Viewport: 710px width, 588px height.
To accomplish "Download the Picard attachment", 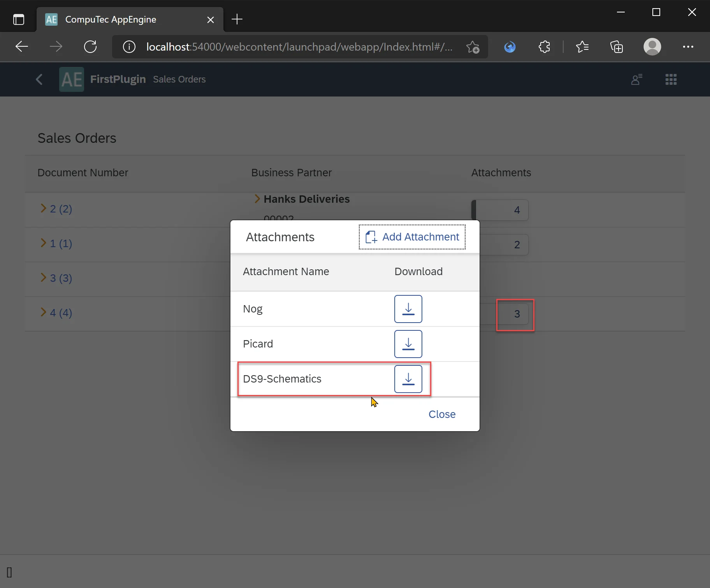I will click(x=408, y=344).
